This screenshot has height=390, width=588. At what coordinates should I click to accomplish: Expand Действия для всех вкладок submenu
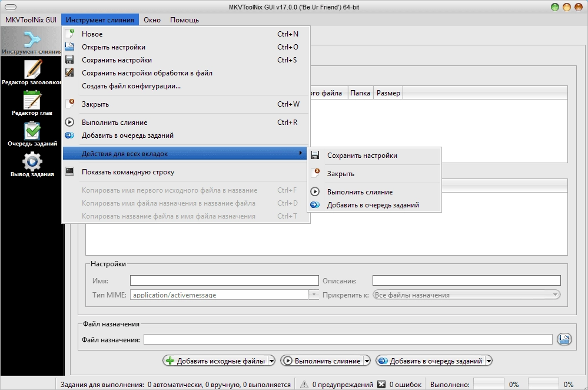(184, 154)
